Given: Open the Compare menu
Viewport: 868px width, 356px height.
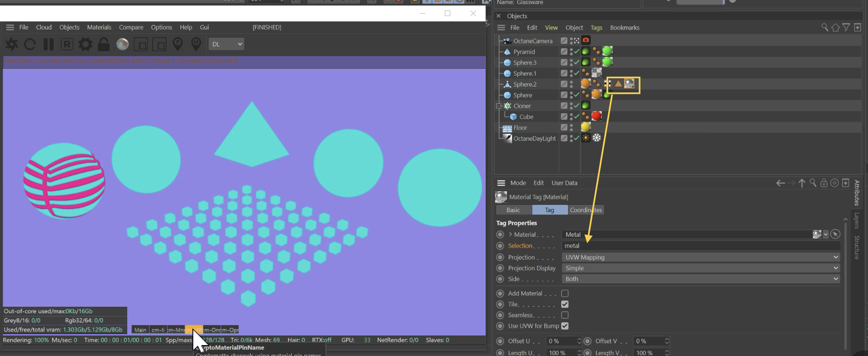Looking at the screenshot, I should point(131,27).
